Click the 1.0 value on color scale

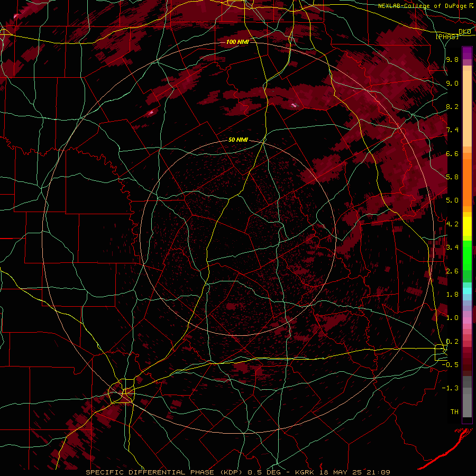tap(452, 318)
